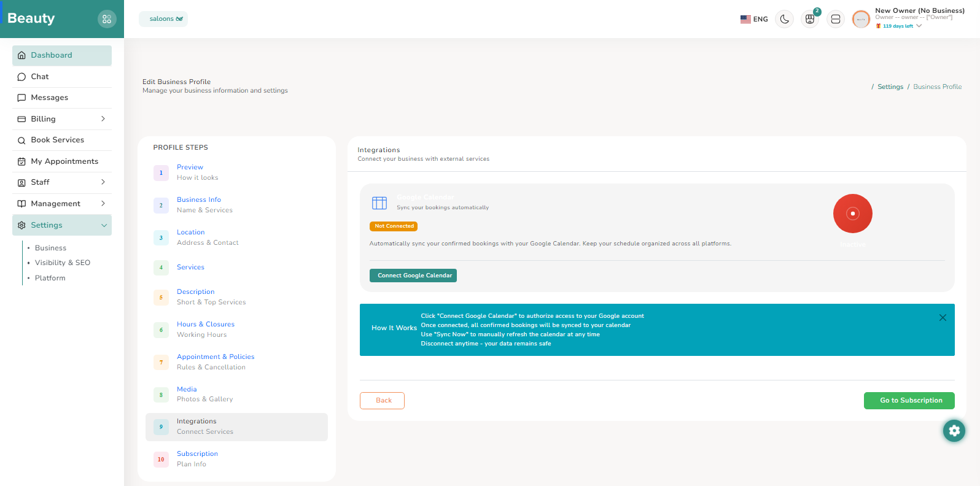Click the step number 6 badge
The image size is (980, 486).
[161, 330]
